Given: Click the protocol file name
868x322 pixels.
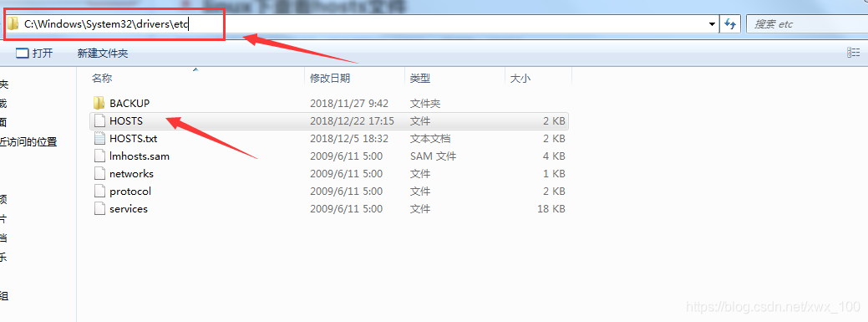Looking at the screenshot, I should tap(130, 192).
